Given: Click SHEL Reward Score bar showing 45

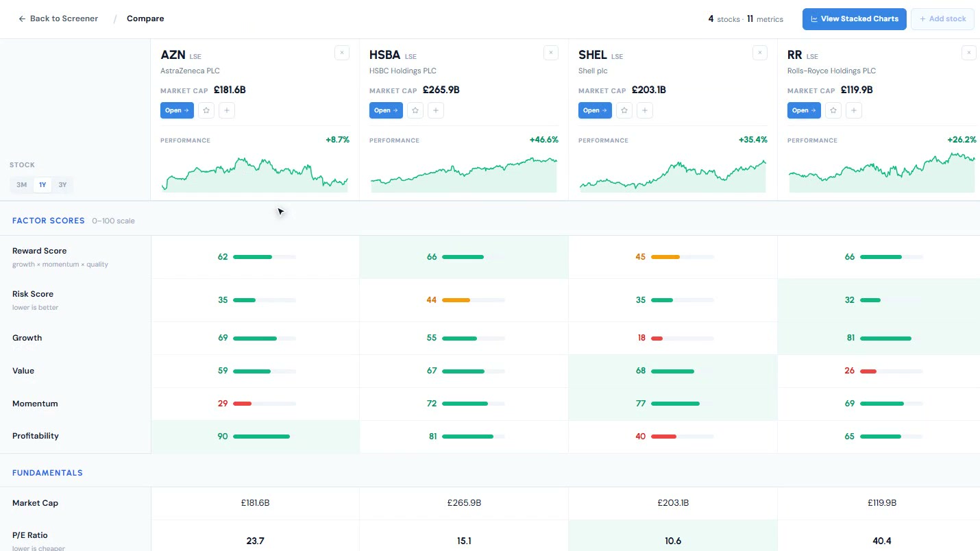Looking at the screenshot, I should point(683,257).
